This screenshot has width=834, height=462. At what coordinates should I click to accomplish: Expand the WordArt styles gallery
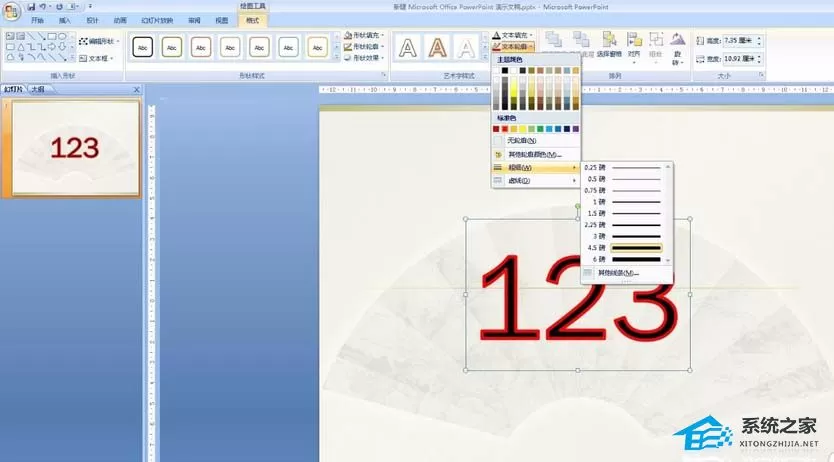tap(485, 57)
